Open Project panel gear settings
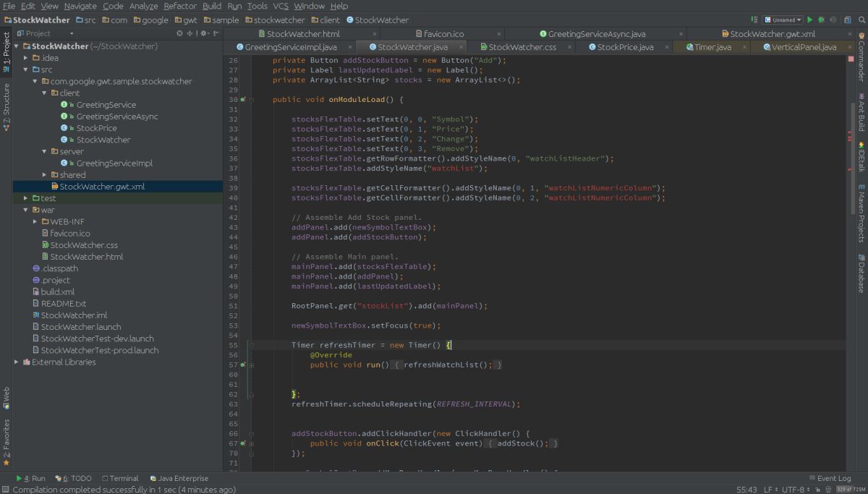Screen dimensions: 868x494 coord(204,33)
